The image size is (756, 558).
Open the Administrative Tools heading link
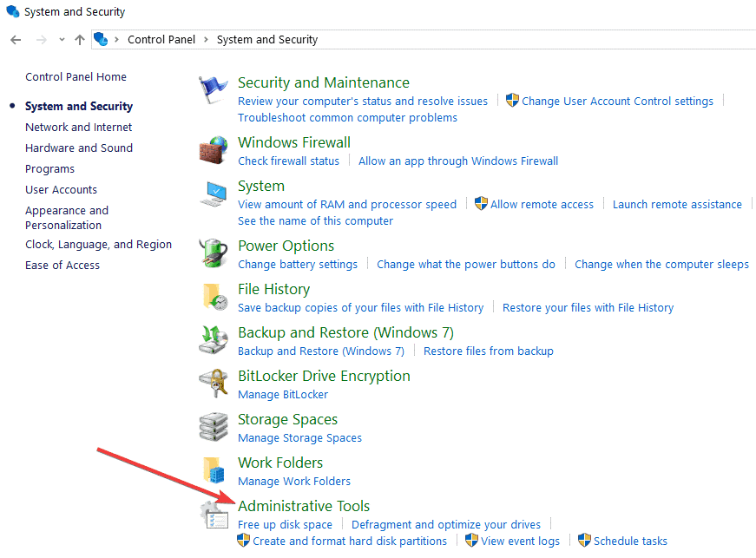point(304,506)
